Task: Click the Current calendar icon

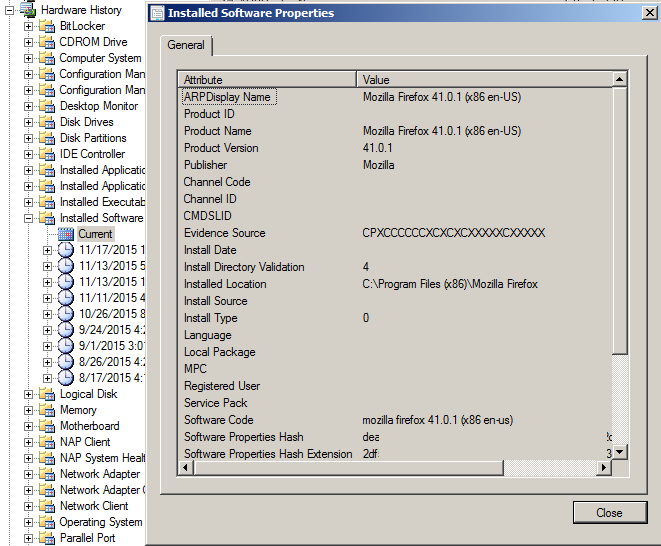Action: 66,234
